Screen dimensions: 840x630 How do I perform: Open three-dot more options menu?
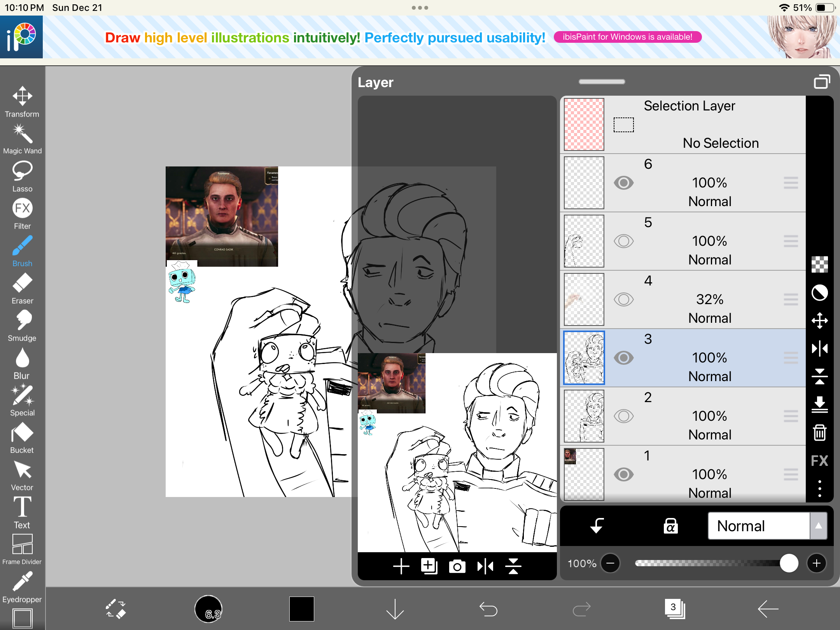pyautogui.click(x=819, y=488)
